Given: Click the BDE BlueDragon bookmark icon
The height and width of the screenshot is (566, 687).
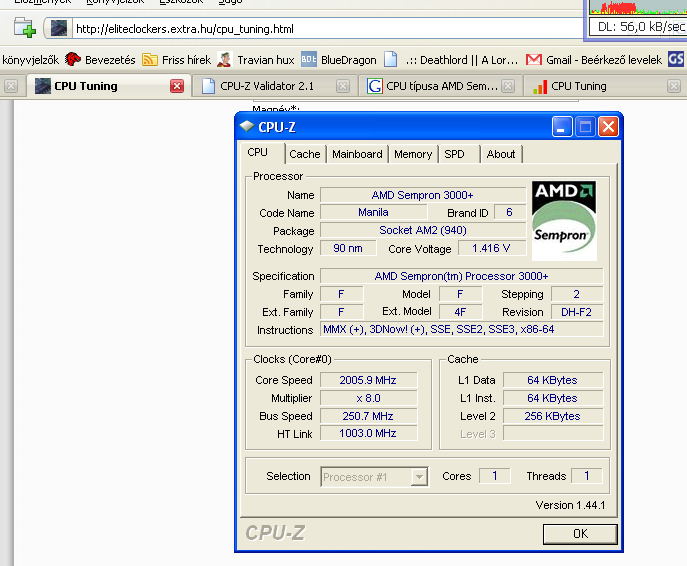Looking at the screenshot, I should click(309, 59).
